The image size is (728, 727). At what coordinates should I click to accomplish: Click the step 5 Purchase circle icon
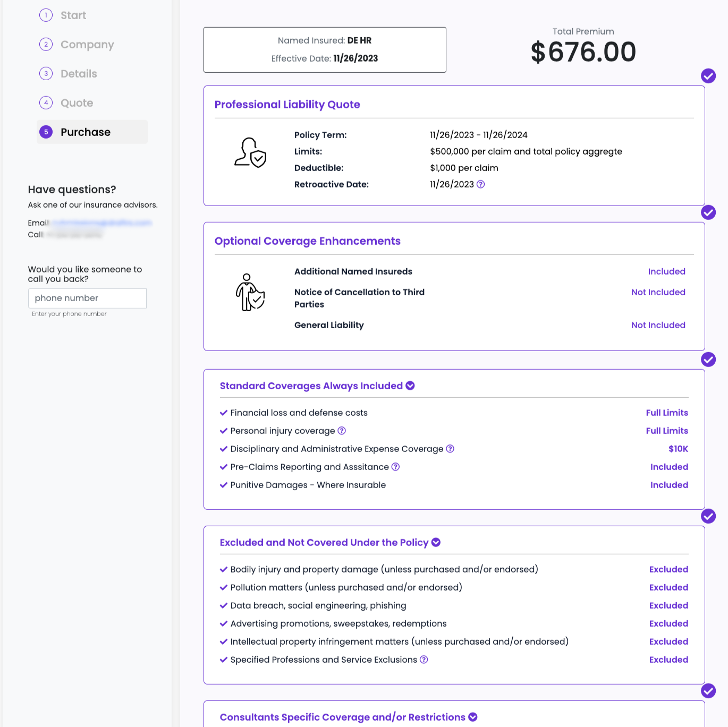point(46,132)
